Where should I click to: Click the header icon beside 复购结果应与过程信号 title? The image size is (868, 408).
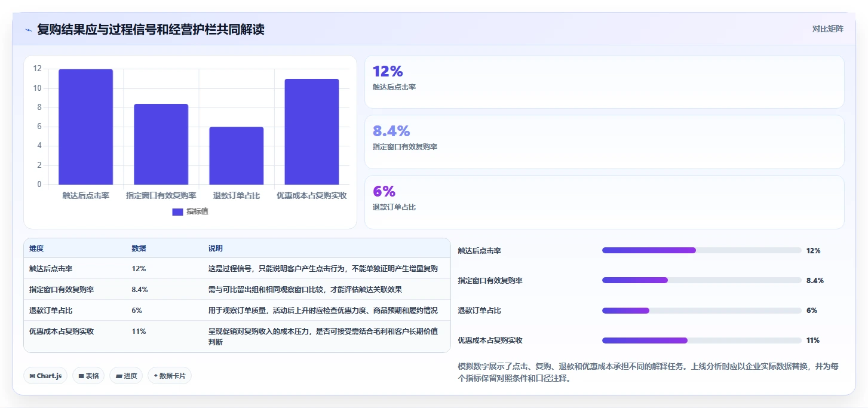click(28, 30)
